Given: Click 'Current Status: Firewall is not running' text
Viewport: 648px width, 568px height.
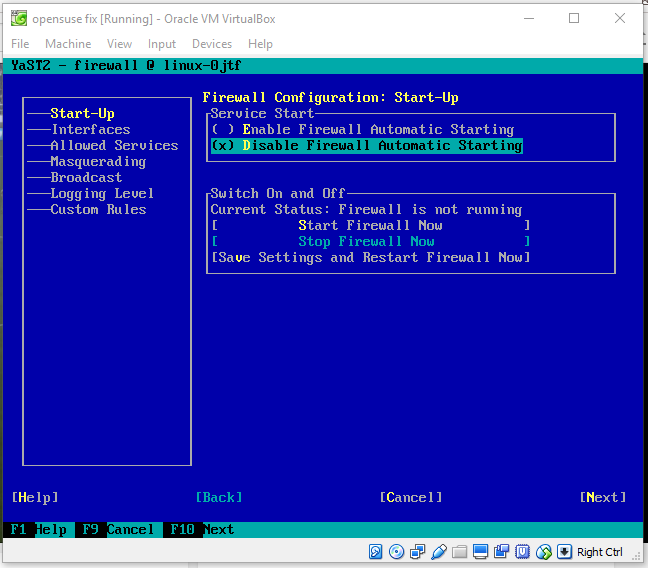Looking at the screenshot, I should coord(366,210).
